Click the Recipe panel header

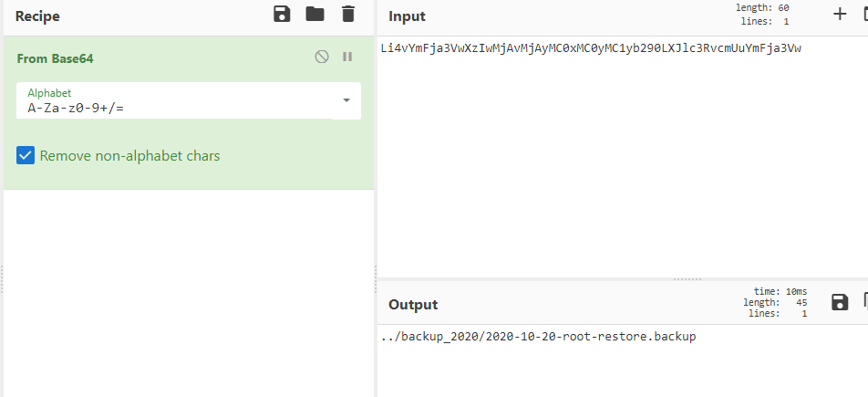tap(37, 16)
